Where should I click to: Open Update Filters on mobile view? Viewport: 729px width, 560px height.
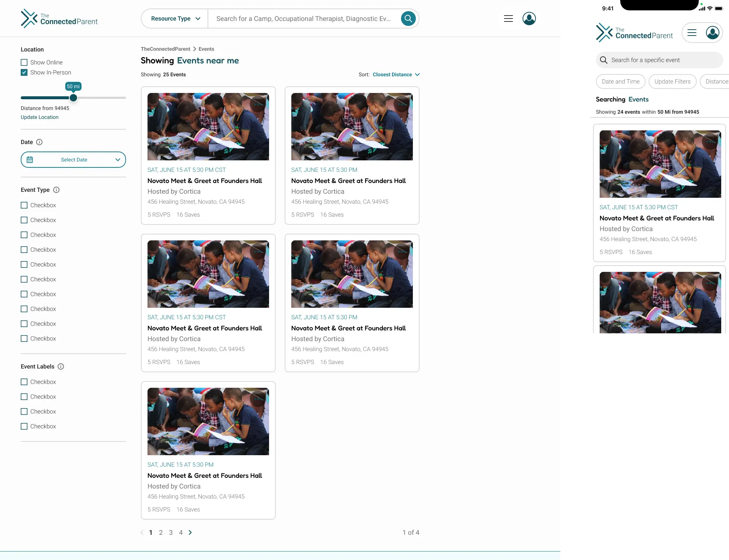672,81
